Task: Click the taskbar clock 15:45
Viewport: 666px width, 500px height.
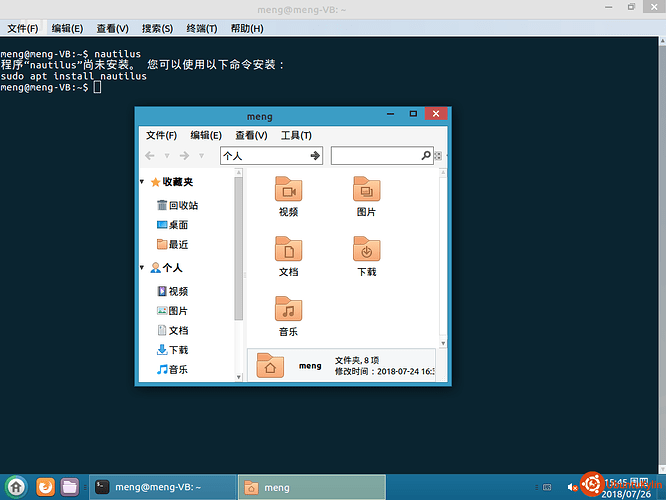Action: (x=627, y=488)
